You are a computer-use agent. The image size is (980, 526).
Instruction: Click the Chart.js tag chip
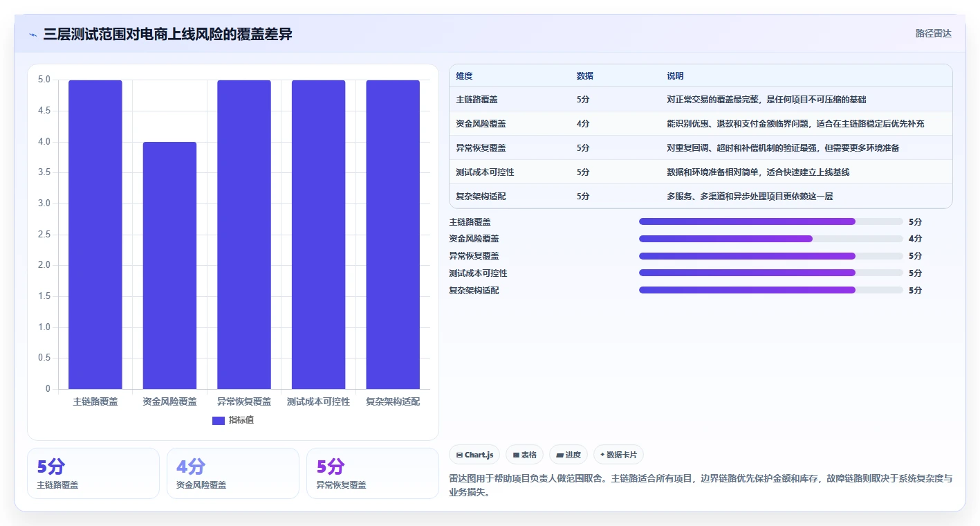(x=475, y=455)
